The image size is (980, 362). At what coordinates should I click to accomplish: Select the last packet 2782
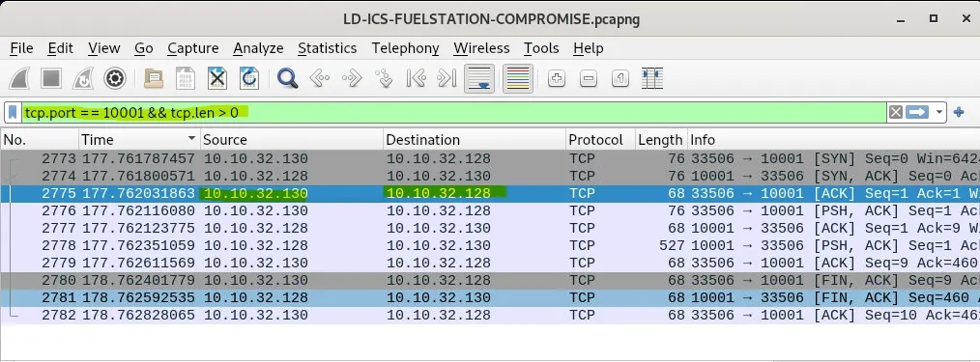490,316
